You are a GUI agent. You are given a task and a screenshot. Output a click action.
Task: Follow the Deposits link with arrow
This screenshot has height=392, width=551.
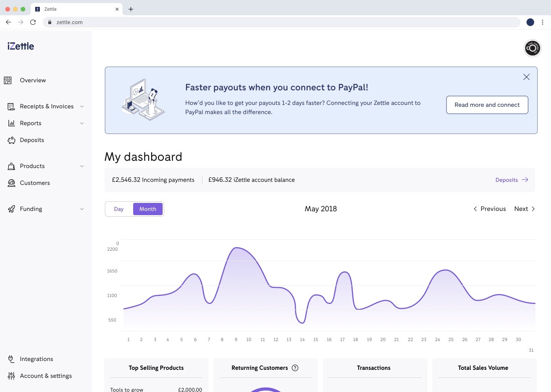[x=512, y=180]
